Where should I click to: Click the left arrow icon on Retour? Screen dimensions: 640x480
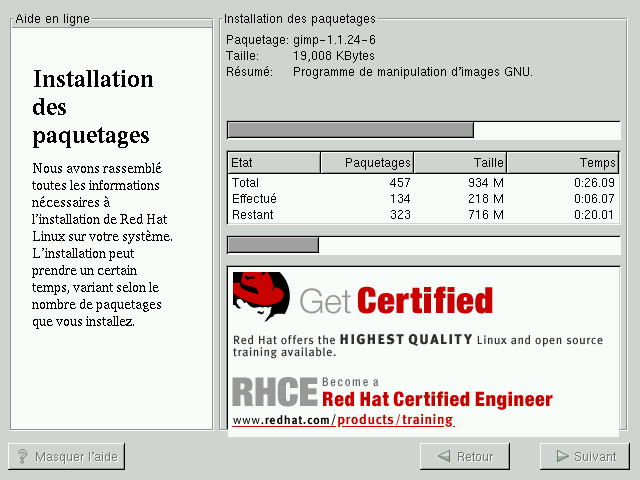(441, 457)
